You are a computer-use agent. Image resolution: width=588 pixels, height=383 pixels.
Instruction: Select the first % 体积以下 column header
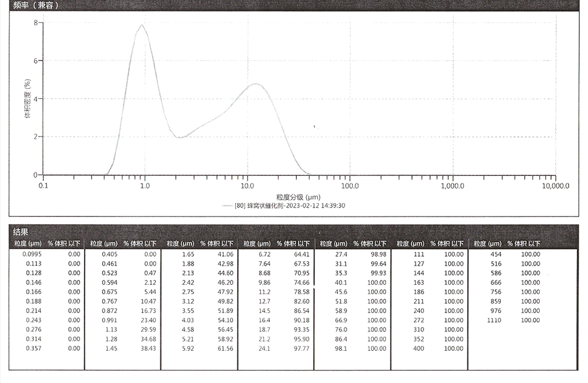point(63,243)
